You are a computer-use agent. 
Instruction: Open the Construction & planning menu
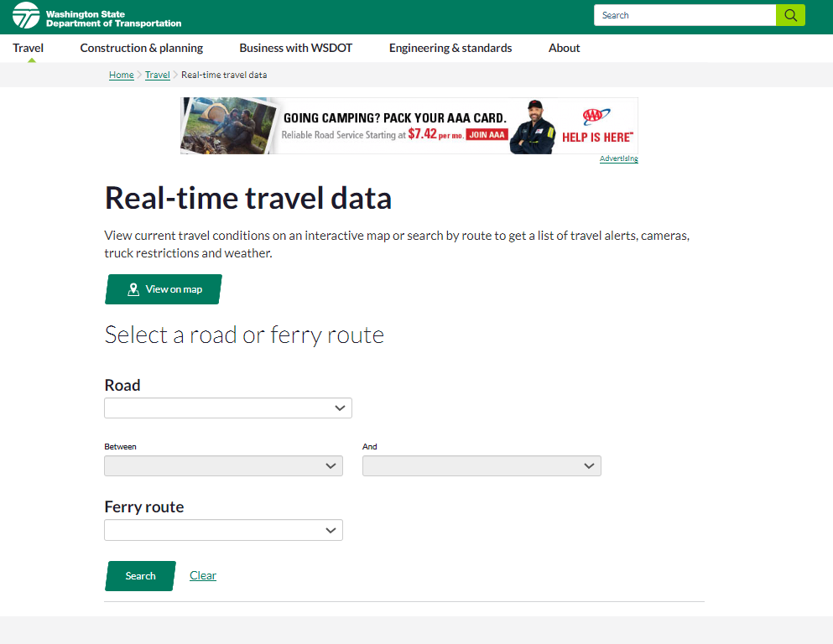(x=142, y=48)
